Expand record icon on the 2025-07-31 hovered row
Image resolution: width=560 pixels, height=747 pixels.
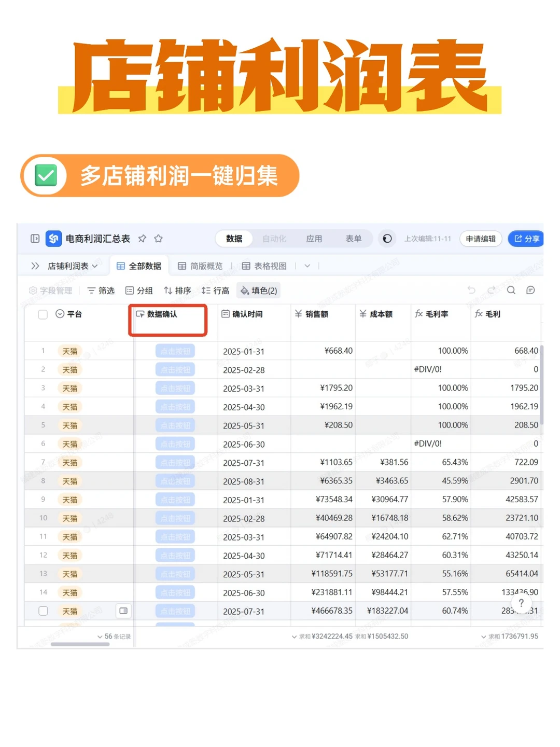pos(123,611)
